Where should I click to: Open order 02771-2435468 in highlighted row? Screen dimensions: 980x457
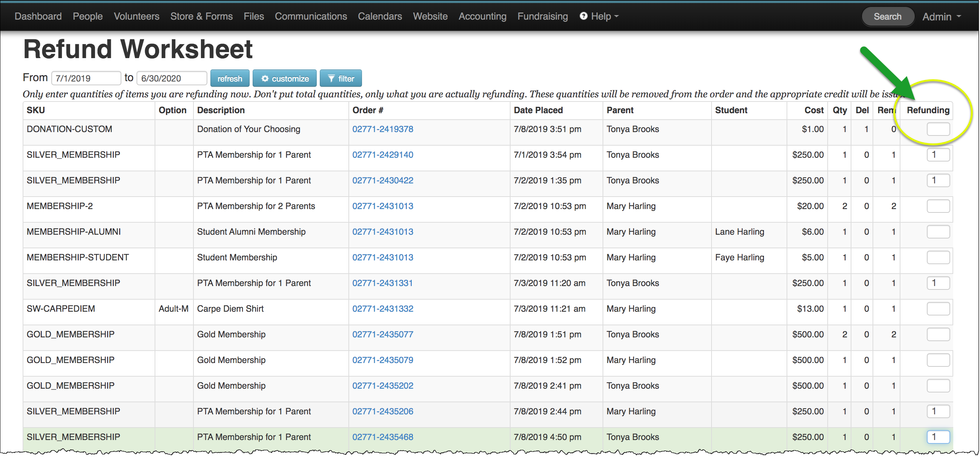pyautogui.click(x=382, y=437)
